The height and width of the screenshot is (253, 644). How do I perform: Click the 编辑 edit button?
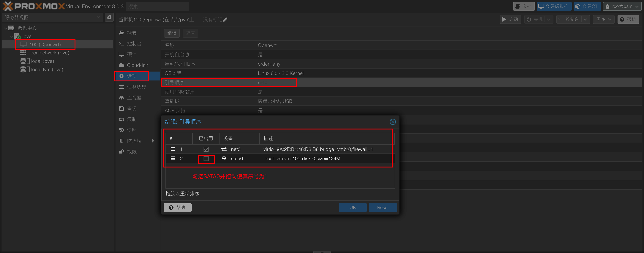tap(172, 33)
